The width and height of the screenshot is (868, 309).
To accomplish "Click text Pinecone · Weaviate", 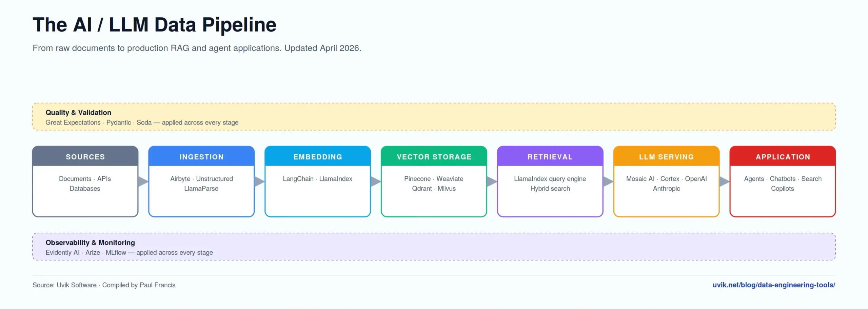I will click(434, 179).
